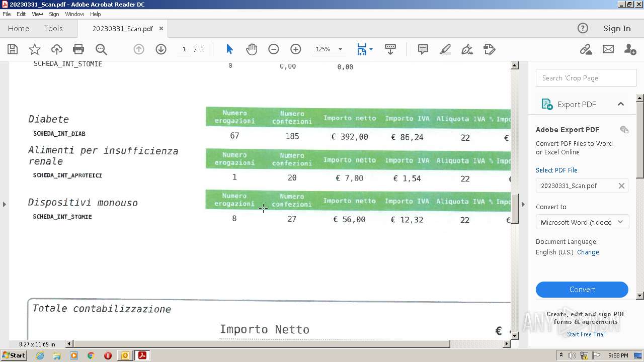Open Internet Explorer from the taskbar
The width and height of the screenshot is (644, 362).
click(40, 355)
